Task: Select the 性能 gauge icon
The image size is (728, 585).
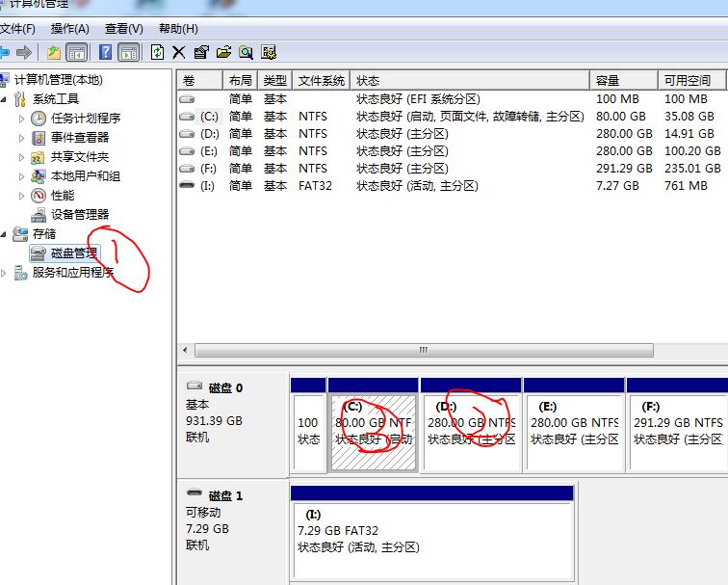Action: [39, 196]
